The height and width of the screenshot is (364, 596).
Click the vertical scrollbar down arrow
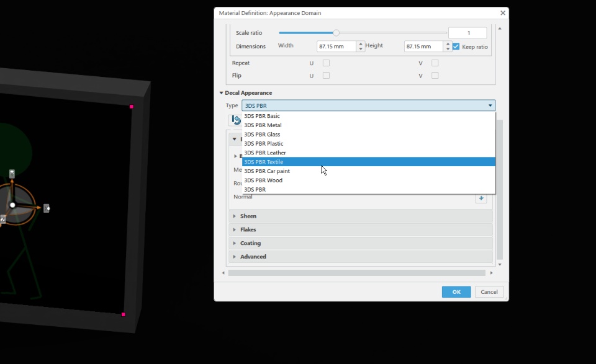(500, 265)
